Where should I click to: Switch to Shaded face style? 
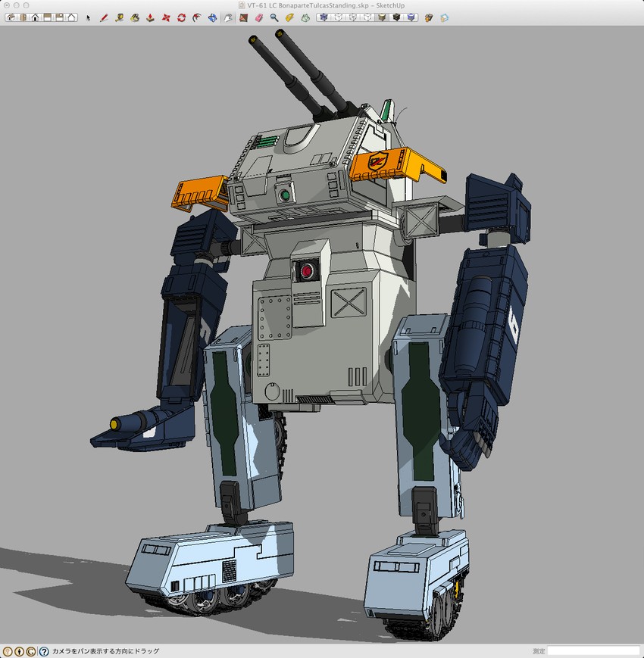382,17
